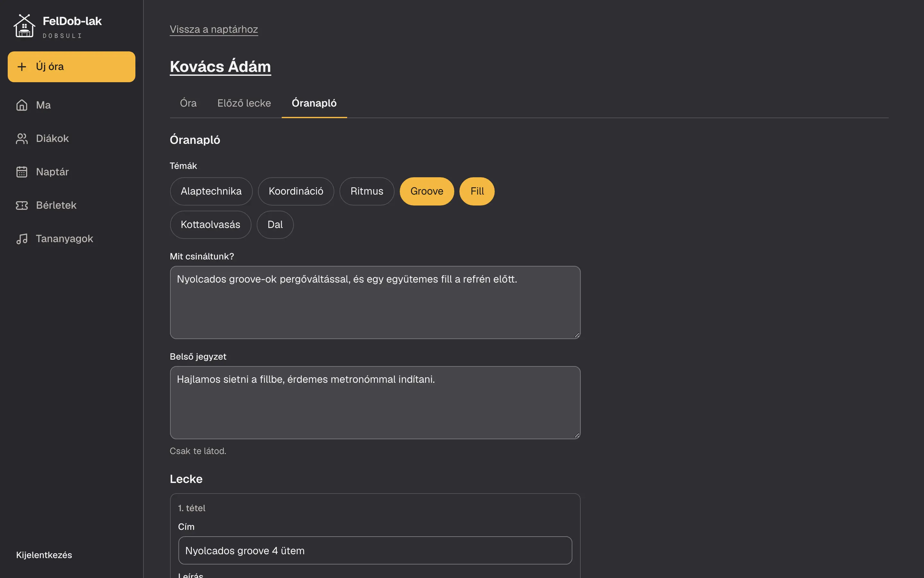
Task: Deselect the Fill topic chip
Action: [x=477, y=191]
